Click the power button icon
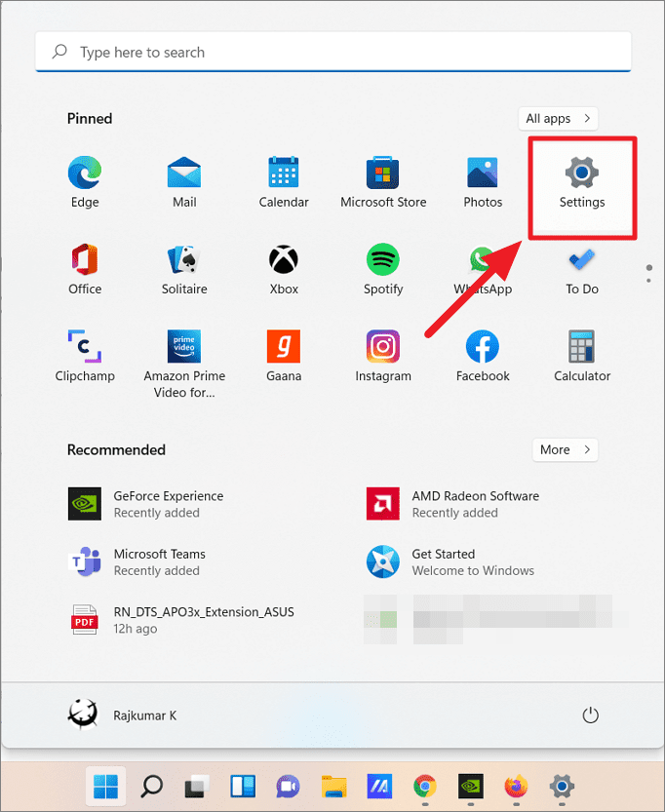 coord(591,715)
